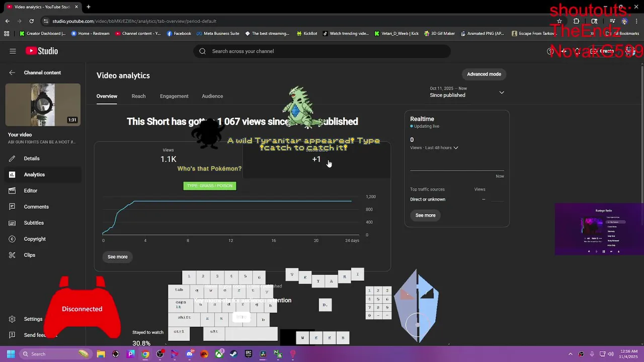Image resolution: width=644 pixels, height=362 pixels.
Task: Open the Clips scissors sidebar icon
Action: (x=12, y=255)
